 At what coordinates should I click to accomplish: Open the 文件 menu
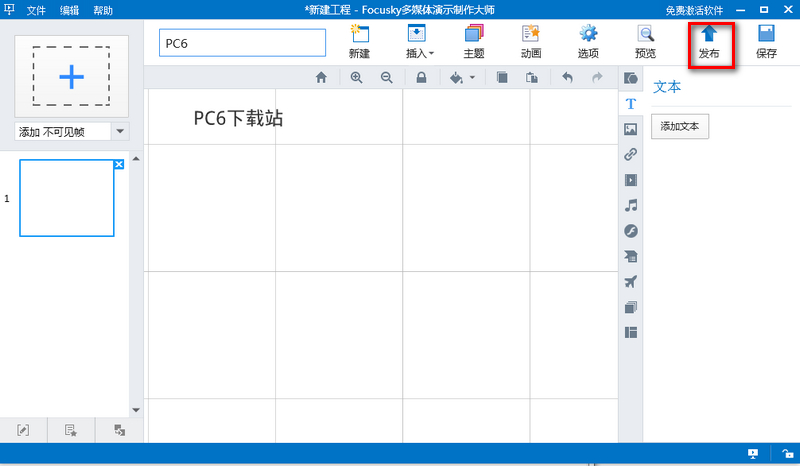click(36, 10)
